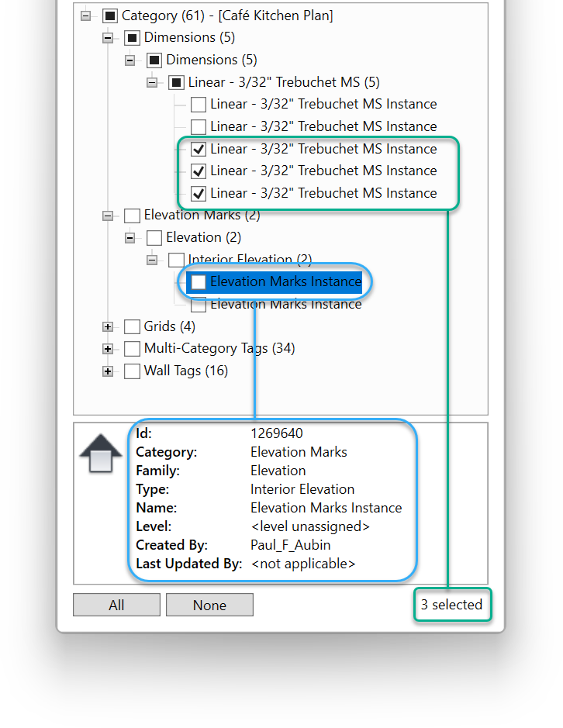Check the Wall Tags (16) checkbox
563x728 pixels.
click(133, 371)
